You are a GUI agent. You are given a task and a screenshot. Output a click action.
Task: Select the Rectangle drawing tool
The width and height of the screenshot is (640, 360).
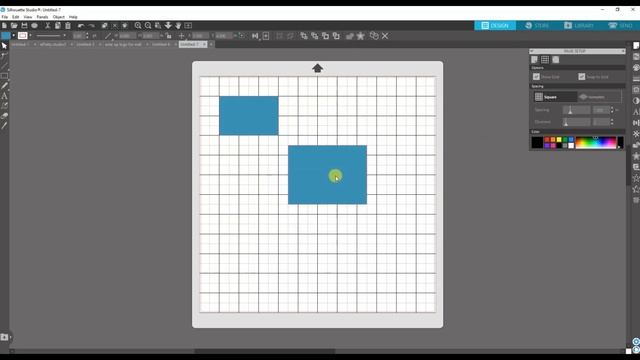pyautogui.click(x=4, y=76)
